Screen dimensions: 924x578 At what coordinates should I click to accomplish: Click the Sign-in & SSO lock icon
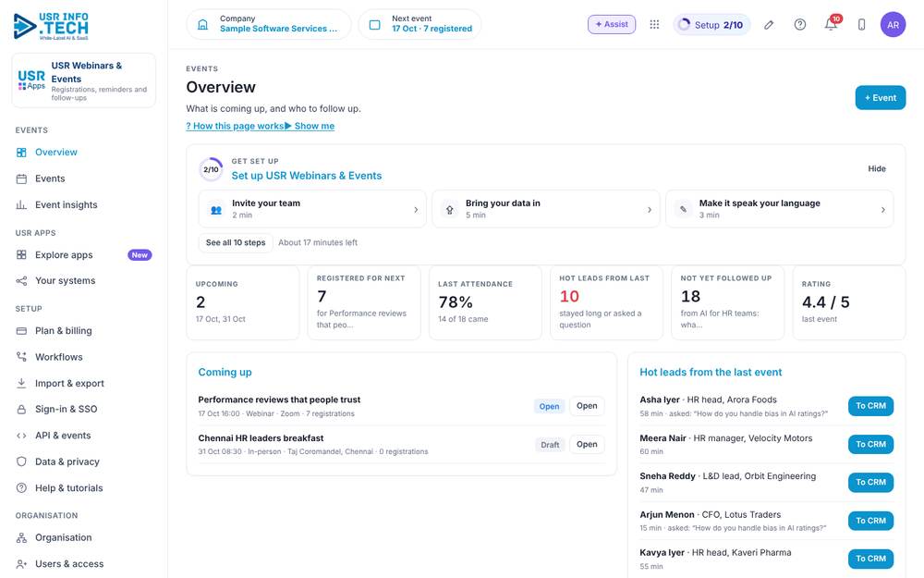[x=21, y=410]
